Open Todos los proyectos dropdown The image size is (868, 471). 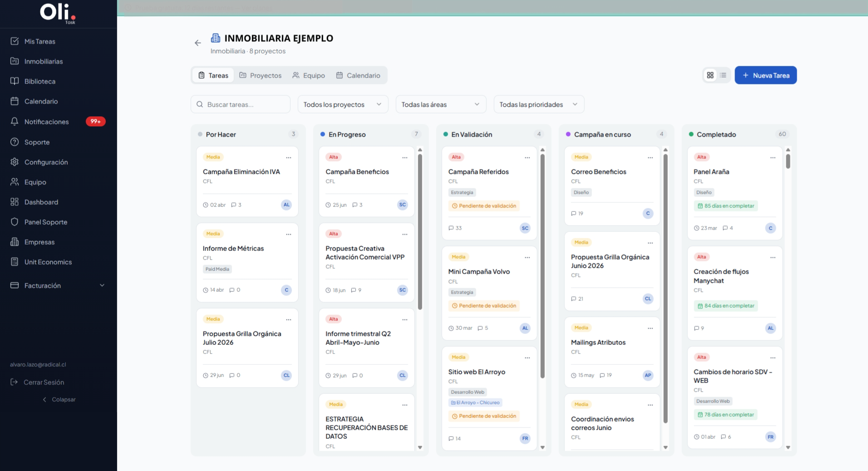(x=343, y=104)
